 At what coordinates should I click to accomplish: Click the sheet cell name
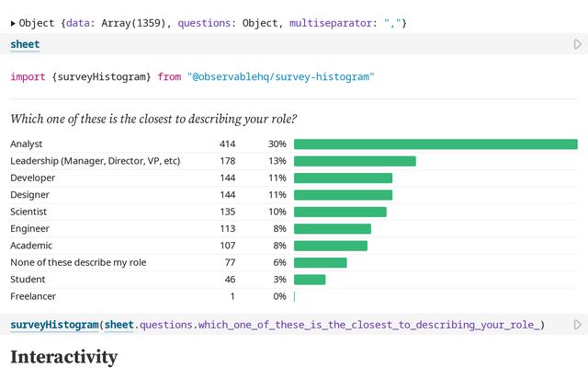click(x=25, y=44)
